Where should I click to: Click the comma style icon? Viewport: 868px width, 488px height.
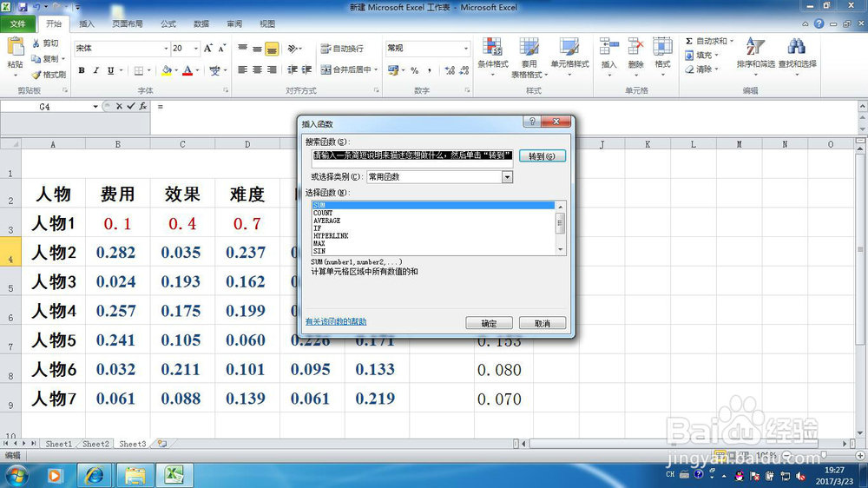pyautogui.click(x=430, y=70)
